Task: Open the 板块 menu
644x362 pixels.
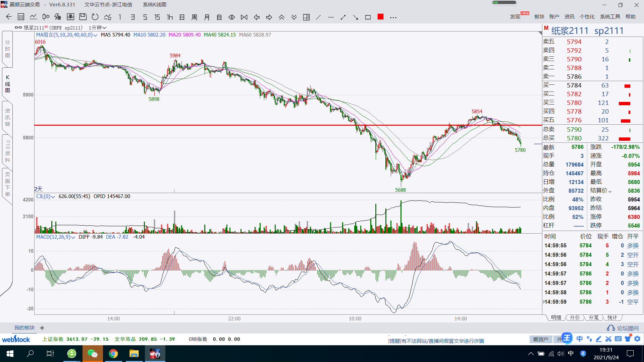Action: click(539, 16)
